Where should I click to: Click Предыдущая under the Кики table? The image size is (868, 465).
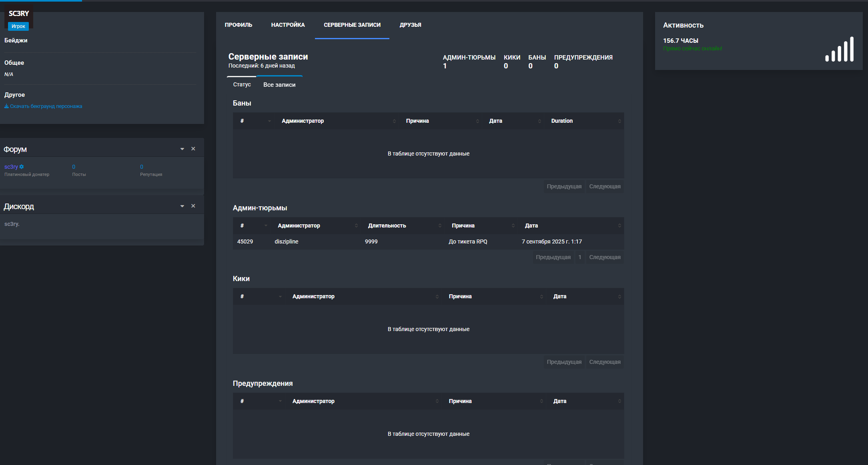click(x=564, y=362)
